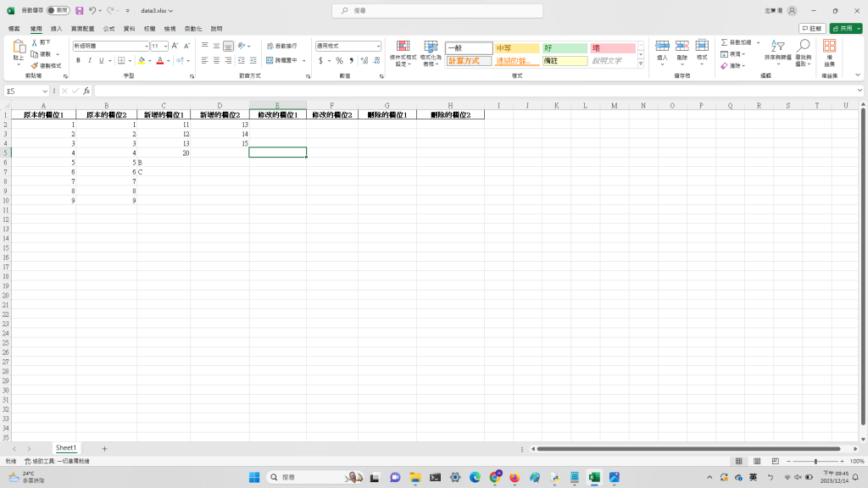The width and height of the screenshot is (868, 488).
Task: Click the Insert cells icon
Action: (x=662, y=46)
